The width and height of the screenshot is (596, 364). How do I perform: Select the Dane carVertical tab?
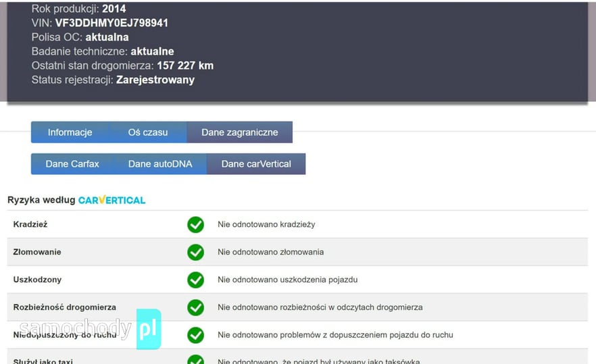click(256, 163)
